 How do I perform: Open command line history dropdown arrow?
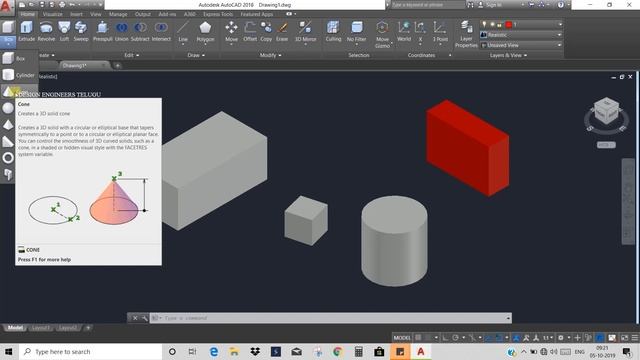pos(508,318)
